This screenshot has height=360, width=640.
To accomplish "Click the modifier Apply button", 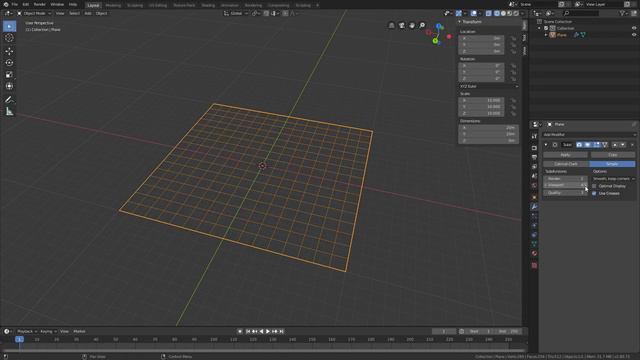I will (565, 155).
